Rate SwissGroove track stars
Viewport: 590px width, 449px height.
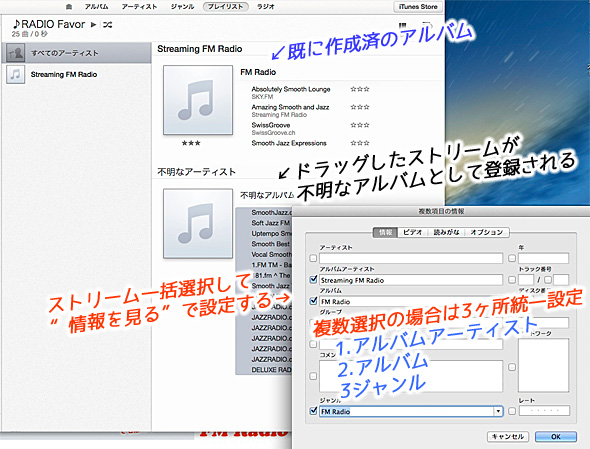(360, 125)
